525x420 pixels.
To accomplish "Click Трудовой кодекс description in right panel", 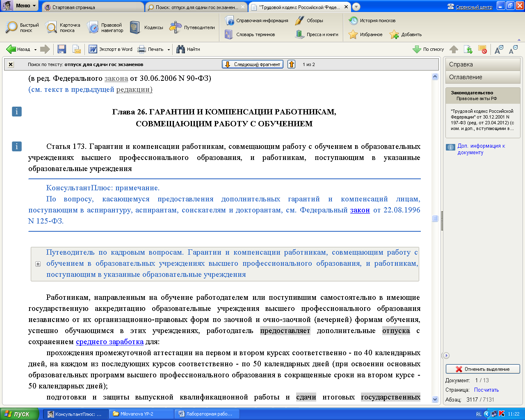I will 483,120.
